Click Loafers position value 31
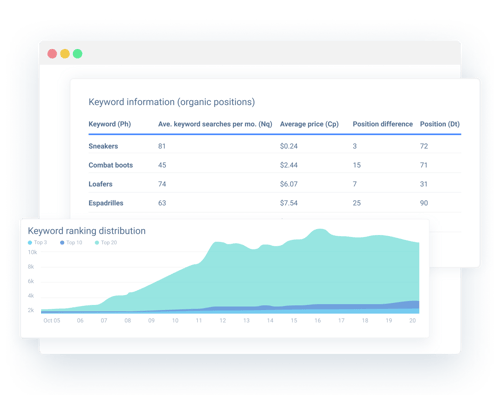Screen dimensions: 500x395 pyautogui.click(x=424, y=184)
